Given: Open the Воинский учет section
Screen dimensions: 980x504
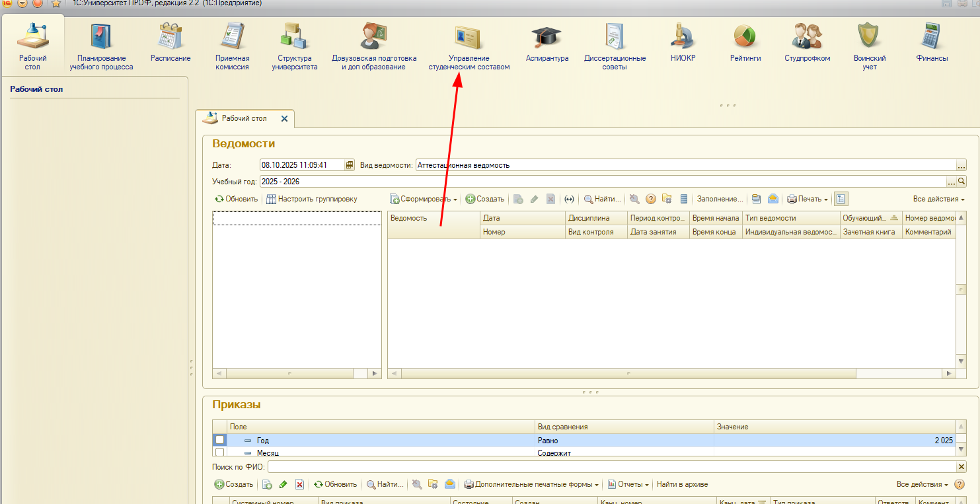Looking at the screenshot, I should pos(869,48).
